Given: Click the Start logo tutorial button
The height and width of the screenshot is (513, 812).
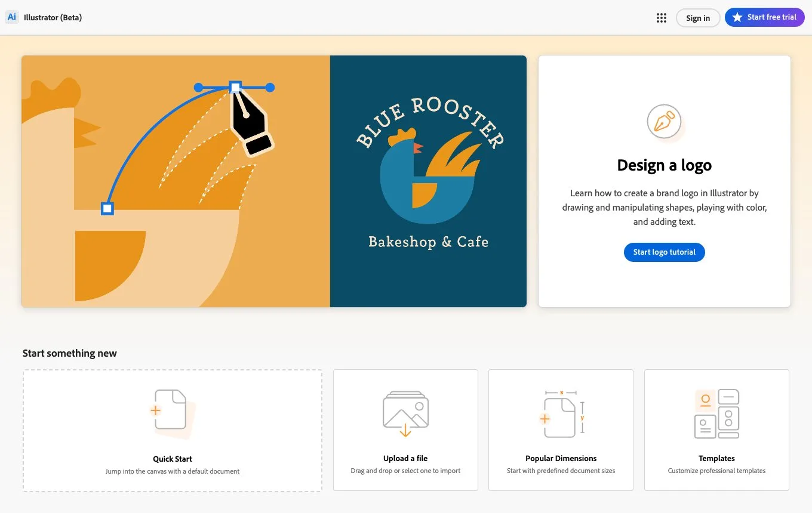Looking at the screenshot, I should click(x=665, y=252).
